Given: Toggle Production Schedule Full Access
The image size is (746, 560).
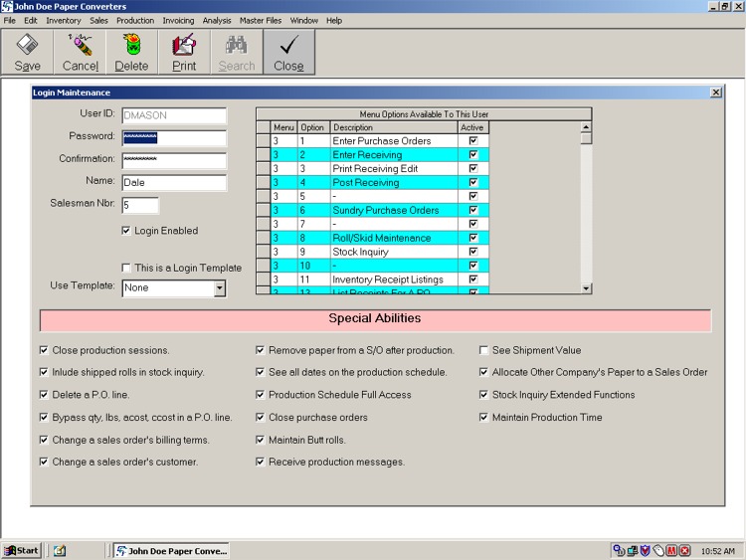Looking at the screenshot, I should 260,395.
